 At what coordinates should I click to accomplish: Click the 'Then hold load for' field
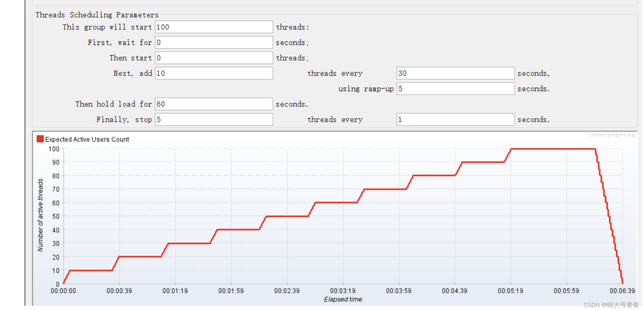click(214, 104)
